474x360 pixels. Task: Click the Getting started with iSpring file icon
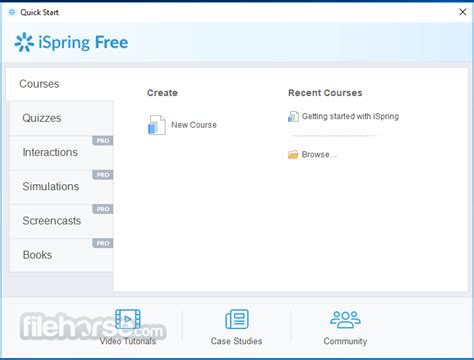click(x=293, y=116)
